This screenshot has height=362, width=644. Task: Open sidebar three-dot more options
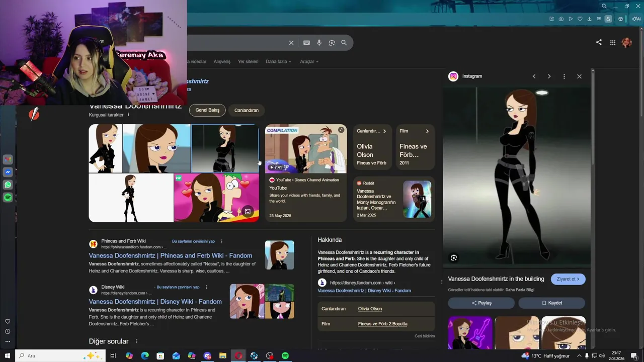8,341
